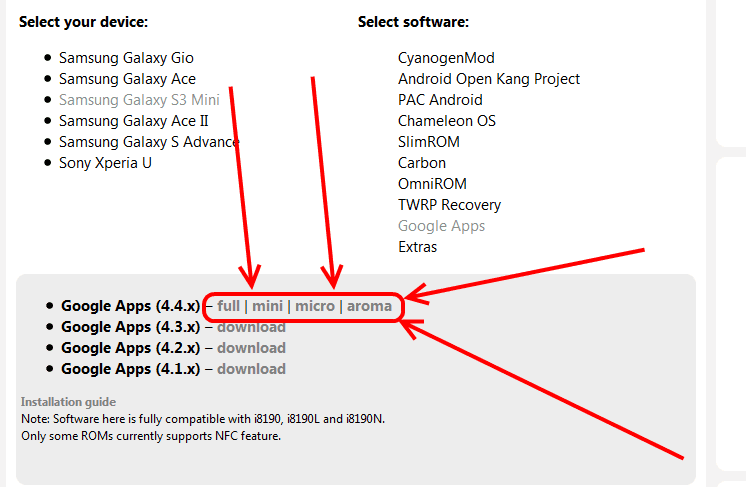This screenshot has width=746, height=487.
Task: Choose Chameleon OS software
Action: [446, 121]
